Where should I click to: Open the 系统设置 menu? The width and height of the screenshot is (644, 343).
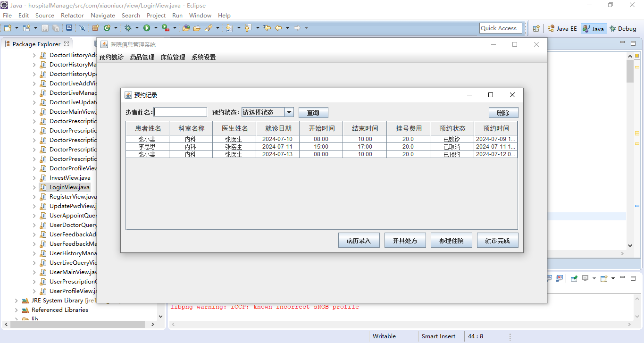point(203,58)
